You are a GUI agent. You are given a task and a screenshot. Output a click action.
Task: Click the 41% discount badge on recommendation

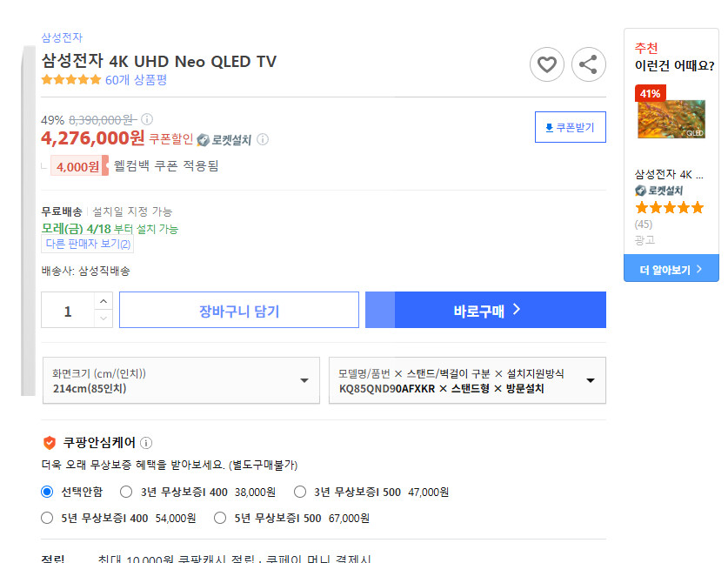[x=650, y=93]
